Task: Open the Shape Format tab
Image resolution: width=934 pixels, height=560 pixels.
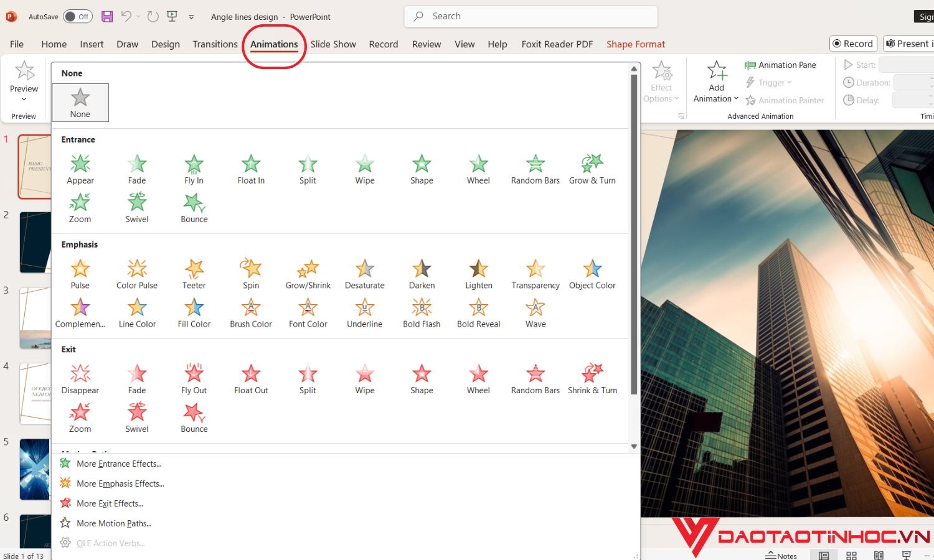Action: pos(636,44)
